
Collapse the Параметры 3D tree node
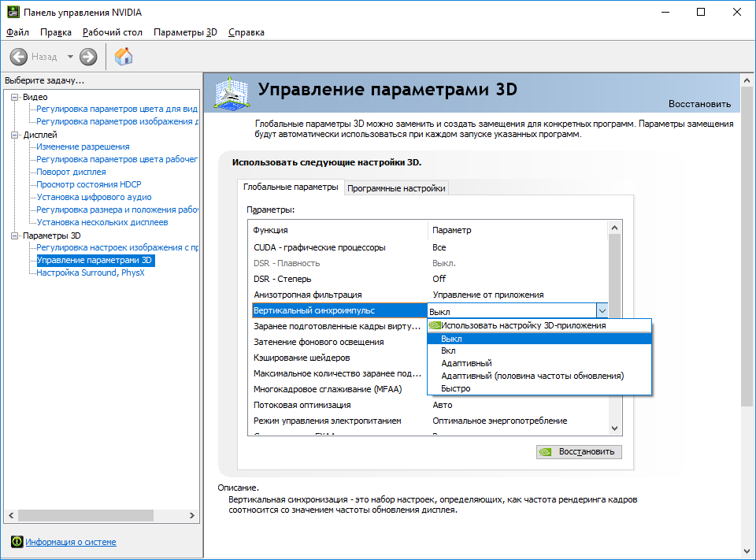click(x=15, y=235)
